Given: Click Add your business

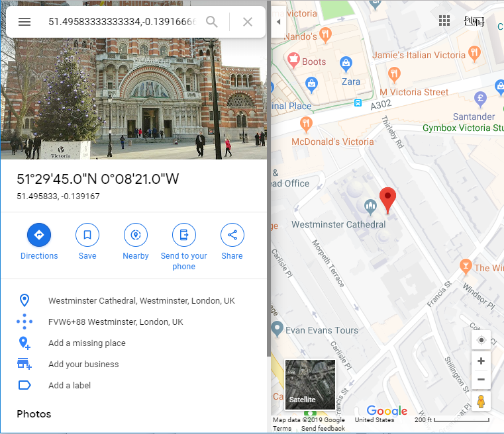Looking at the screenshot, I should tap(133, 364).
